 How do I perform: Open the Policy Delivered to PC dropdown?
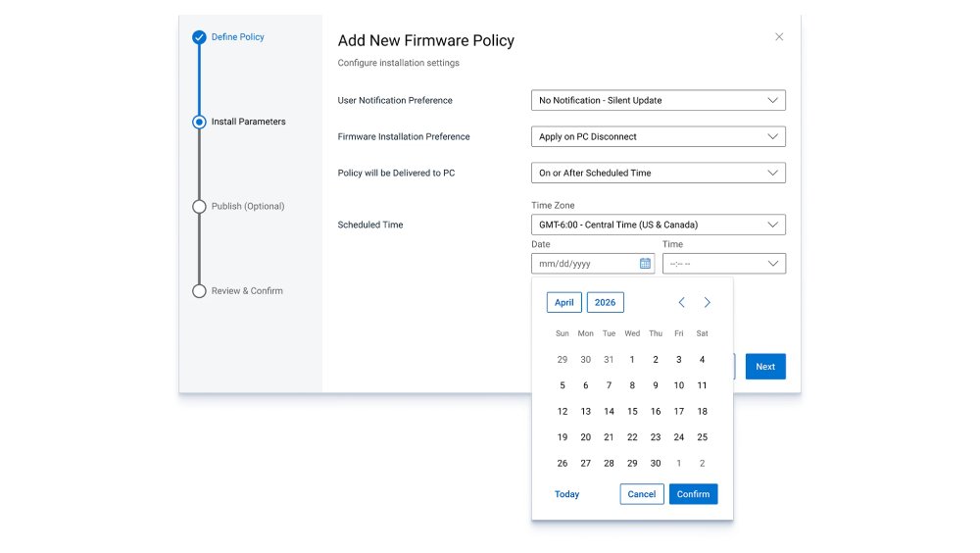pyautogui.click(x=659, y=173)
